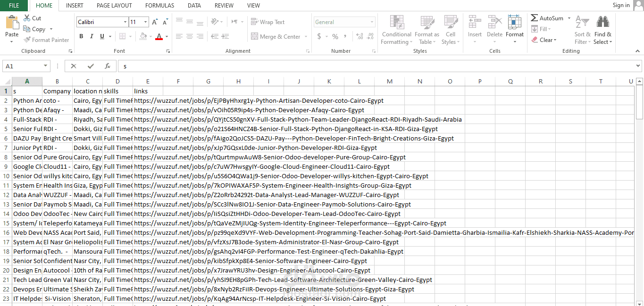Switch to the DATA tab
The width and height of the screenshot is (644, 306).
(x=194, y=6)
